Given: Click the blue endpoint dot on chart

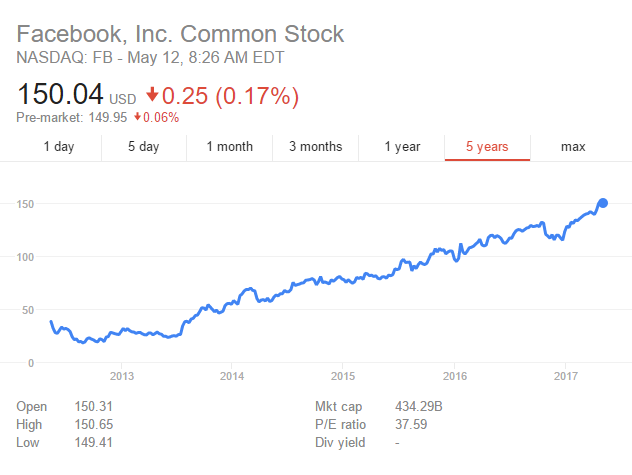Looking at the screenshot, I should pos(603,203).
